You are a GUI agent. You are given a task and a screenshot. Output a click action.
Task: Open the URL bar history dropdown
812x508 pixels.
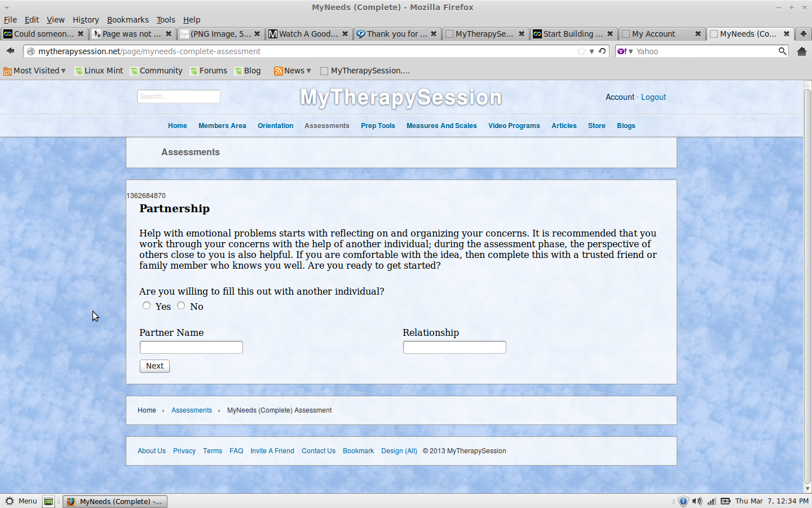pyautogui.click(x=592, y=51)
